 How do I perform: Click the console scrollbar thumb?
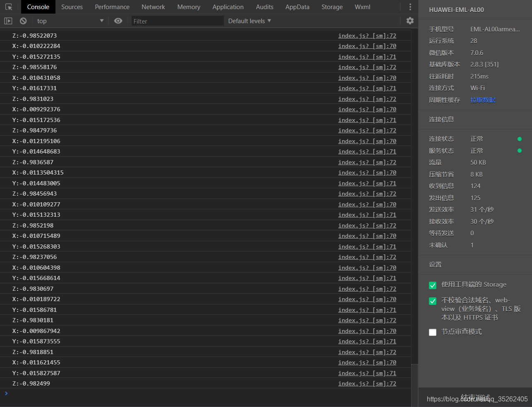click(x=414, y=385)
